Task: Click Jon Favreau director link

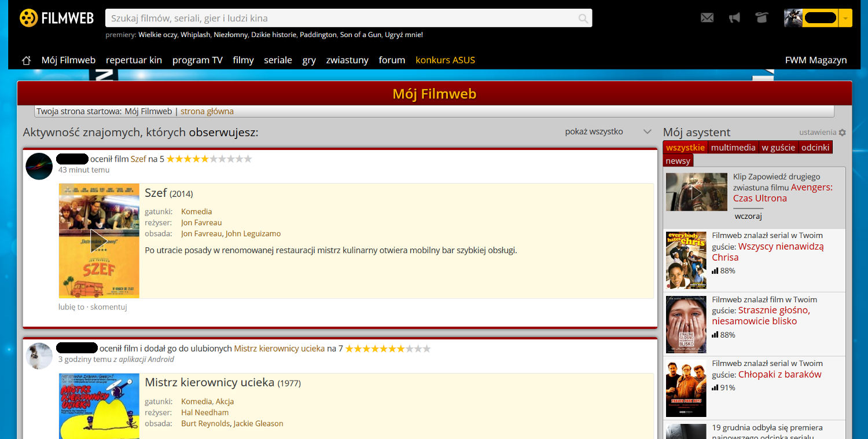Action: point(201,222)
